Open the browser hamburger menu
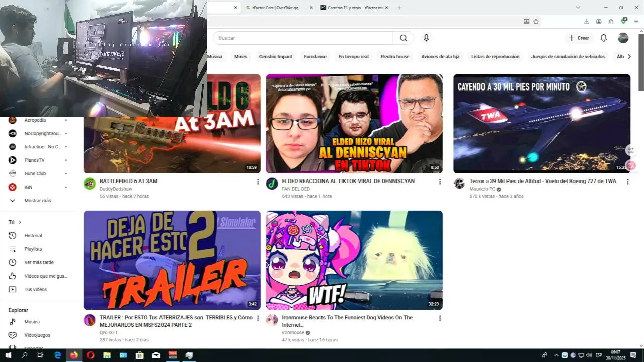This screenshot has width=644, height=362. coord(636,21)
